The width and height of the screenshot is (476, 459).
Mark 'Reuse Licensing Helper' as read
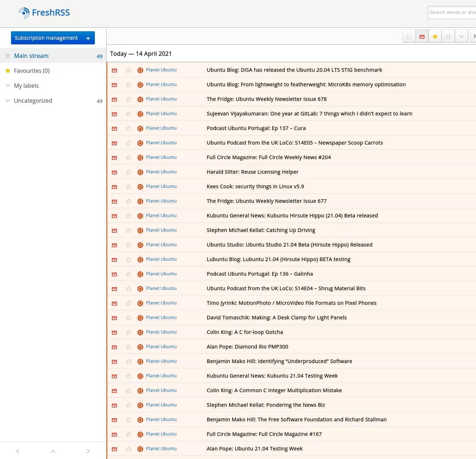114,172
